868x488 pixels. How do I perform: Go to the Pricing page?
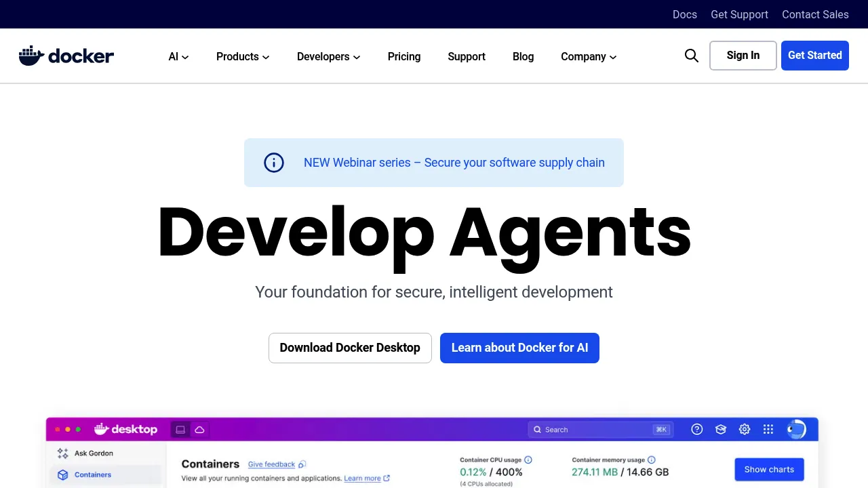[404, 57]
